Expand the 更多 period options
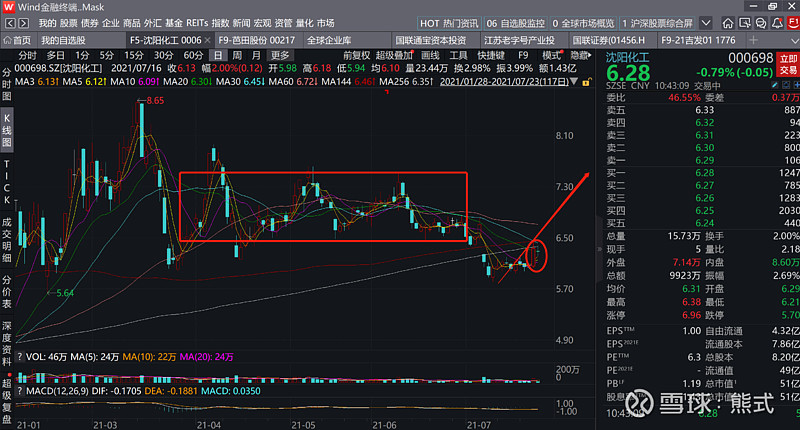The image size is (800, 430). pyautogui.click(x=280, y=55)
